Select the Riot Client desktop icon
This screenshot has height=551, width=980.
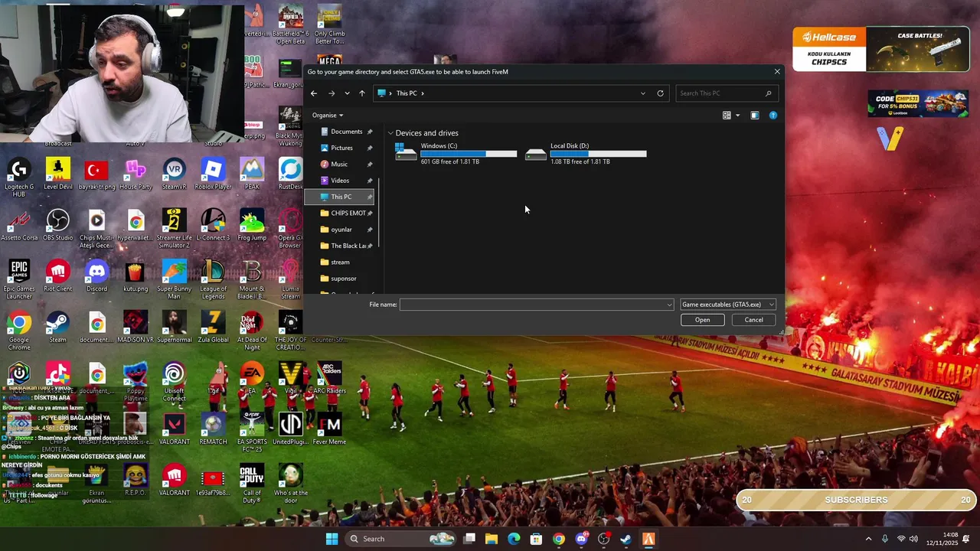pyautogui.click(x=58, y=276)
